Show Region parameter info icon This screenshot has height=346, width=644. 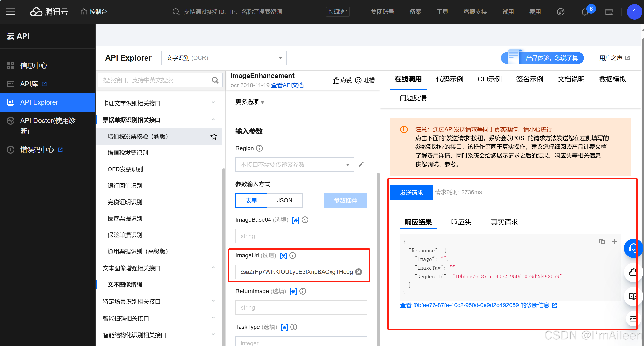click(x=259, y=148)
